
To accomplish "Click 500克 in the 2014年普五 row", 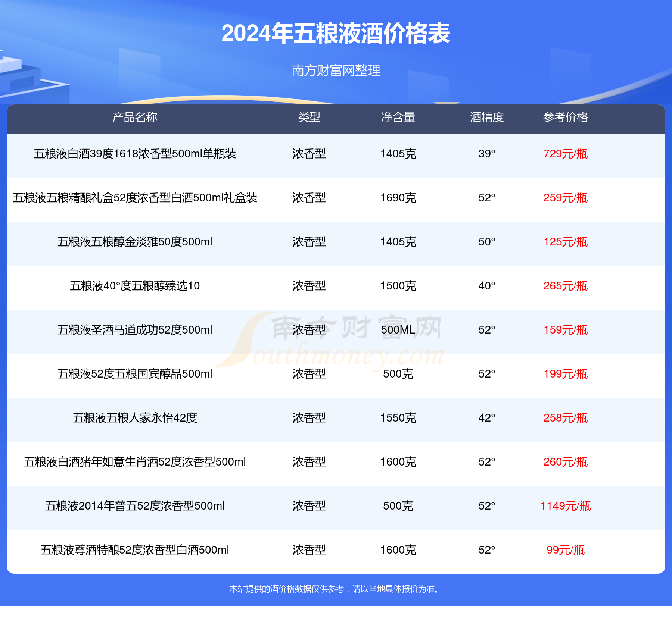I will (x=398, y=506).
